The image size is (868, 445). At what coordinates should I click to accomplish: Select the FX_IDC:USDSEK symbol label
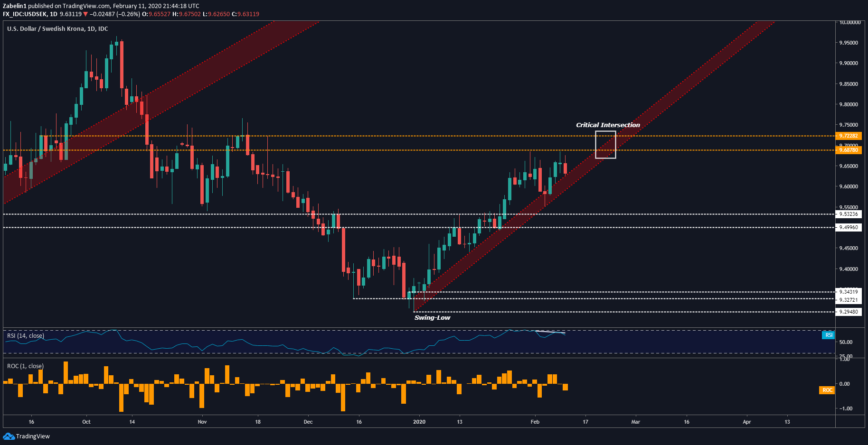click(x=24, y=14)
